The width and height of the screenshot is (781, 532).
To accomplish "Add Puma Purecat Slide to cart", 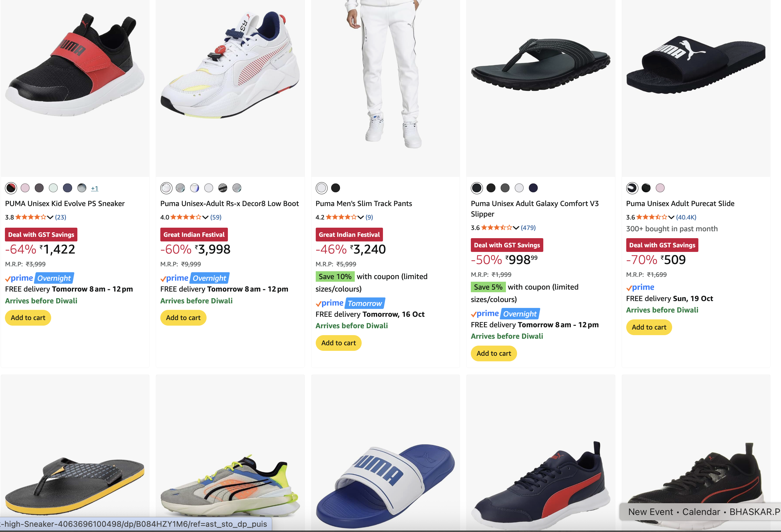I will pos(649,327).
